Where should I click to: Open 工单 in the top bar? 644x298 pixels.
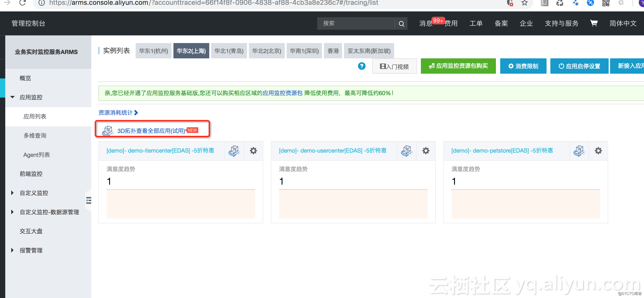coord(476,23)
